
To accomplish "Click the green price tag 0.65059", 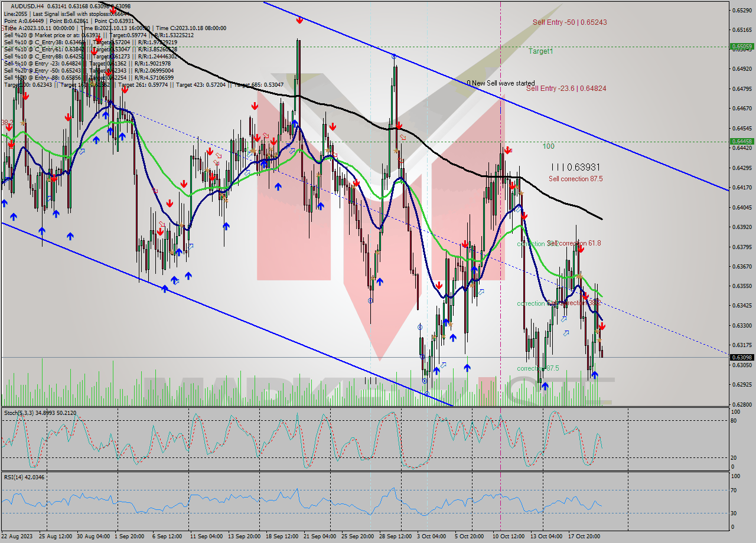I will 742,46.
